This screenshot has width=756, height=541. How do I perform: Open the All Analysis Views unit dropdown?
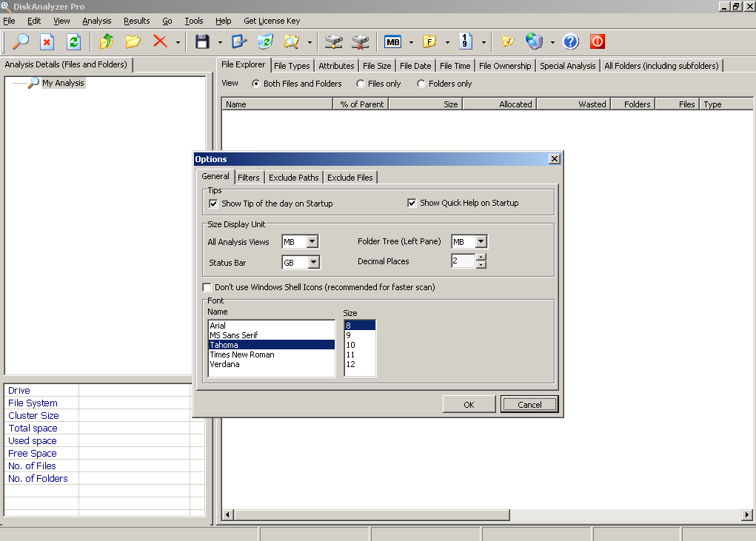(x=313, y=241)
